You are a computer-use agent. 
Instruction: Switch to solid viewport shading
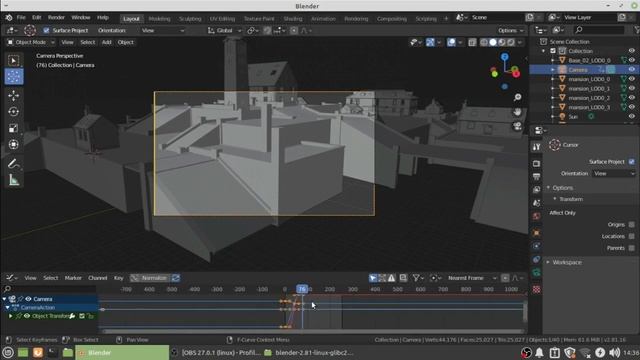coord(493,42)
